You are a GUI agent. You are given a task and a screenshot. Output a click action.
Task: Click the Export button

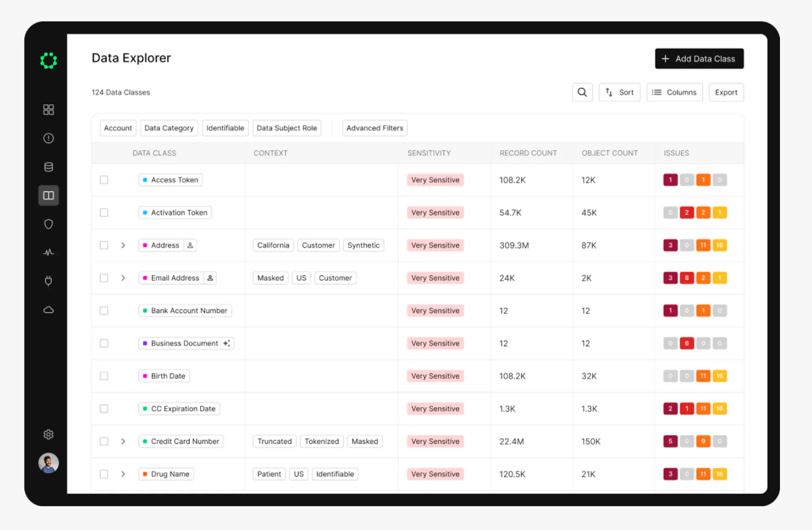(x=726, y=92)
